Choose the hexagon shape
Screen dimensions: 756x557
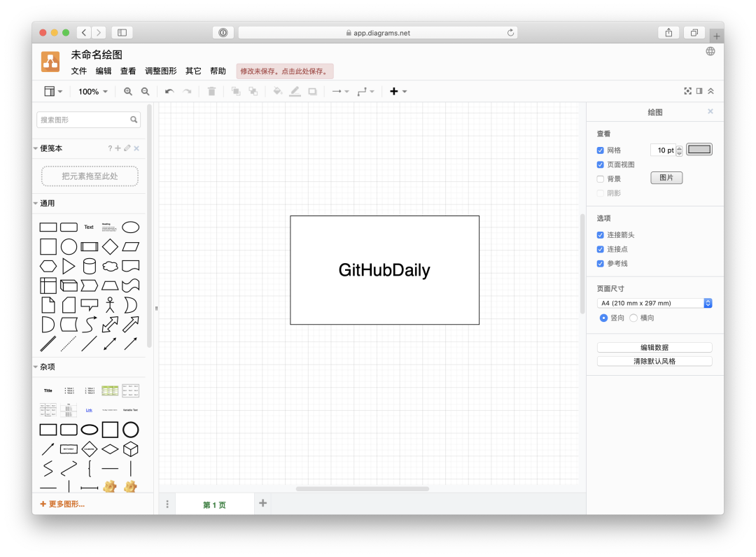click(x=48, y=266)
